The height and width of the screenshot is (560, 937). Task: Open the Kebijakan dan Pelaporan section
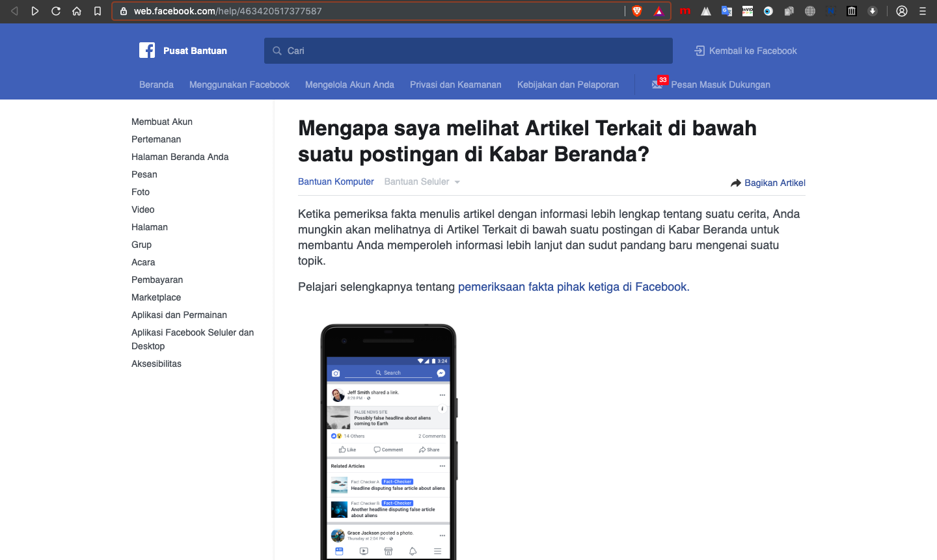[x=567, y=85]
